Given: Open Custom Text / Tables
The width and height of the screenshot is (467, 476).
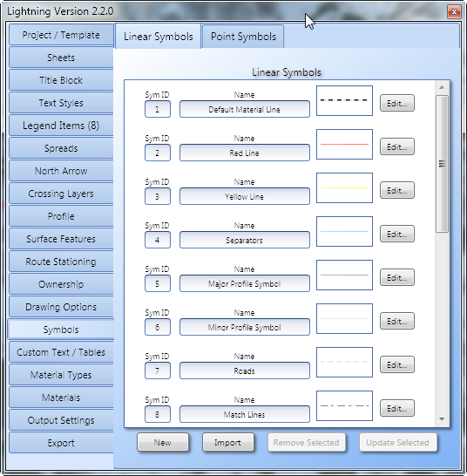Looking at the screenshot, I should click(61, 352).
